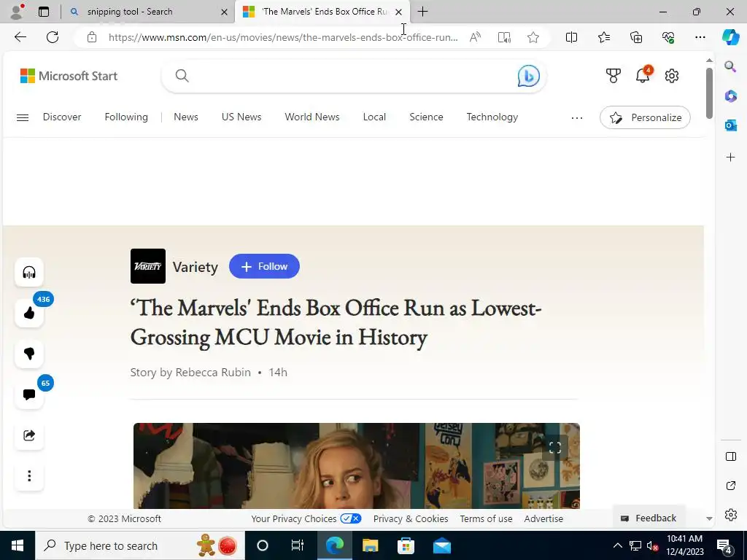Open Edge Settings and more menu

[x=700, y=37]
